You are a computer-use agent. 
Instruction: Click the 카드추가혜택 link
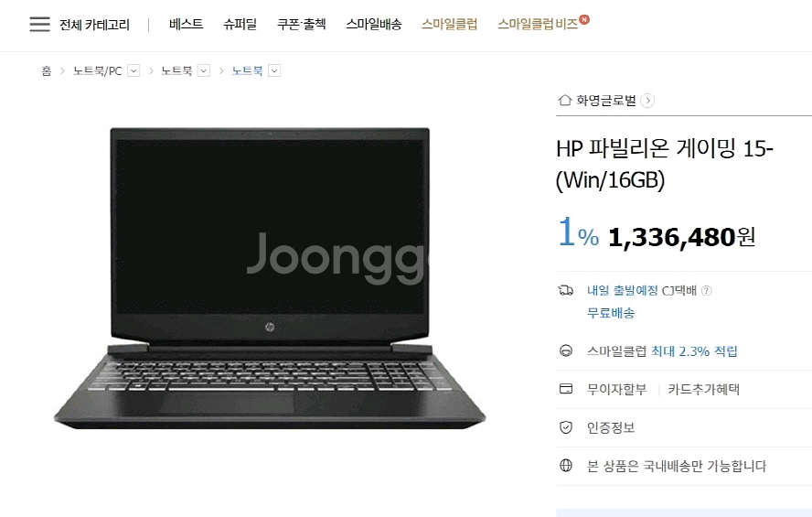704,389
